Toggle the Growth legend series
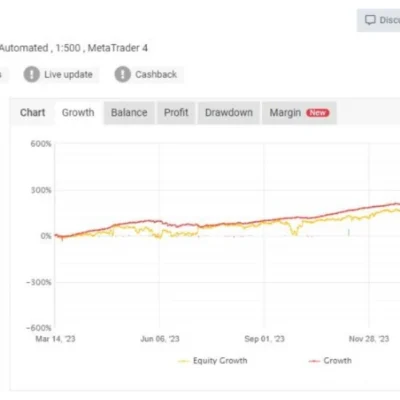The height and width of the screenshot is (400, 400). coord(330,361)
